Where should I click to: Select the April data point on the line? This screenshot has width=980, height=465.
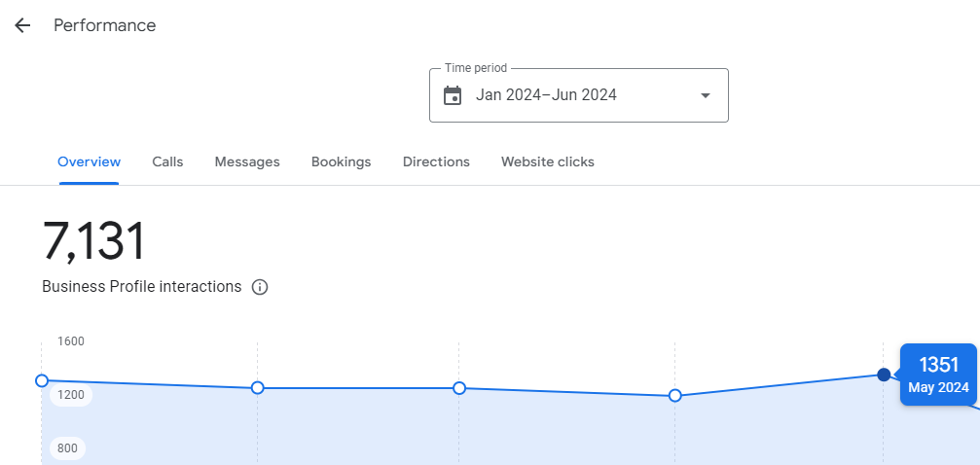(x=675, y=396)
